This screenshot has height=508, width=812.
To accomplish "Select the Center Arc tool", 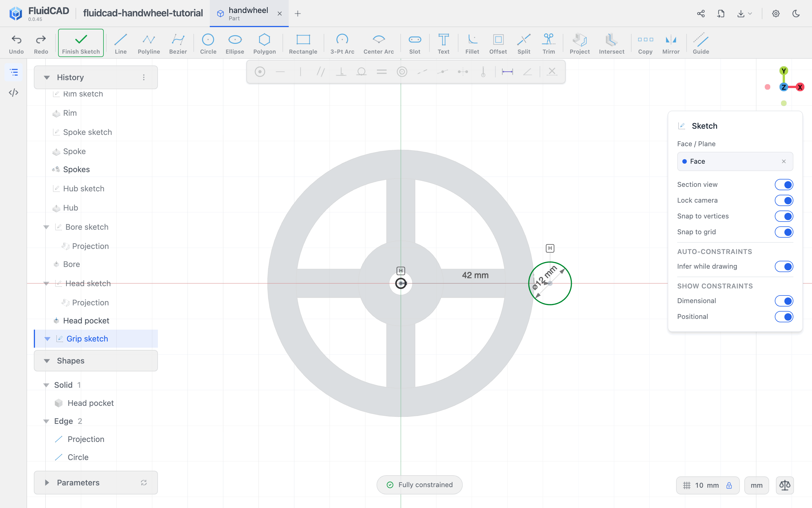I will pyautogui.click(x=378, y=43).
